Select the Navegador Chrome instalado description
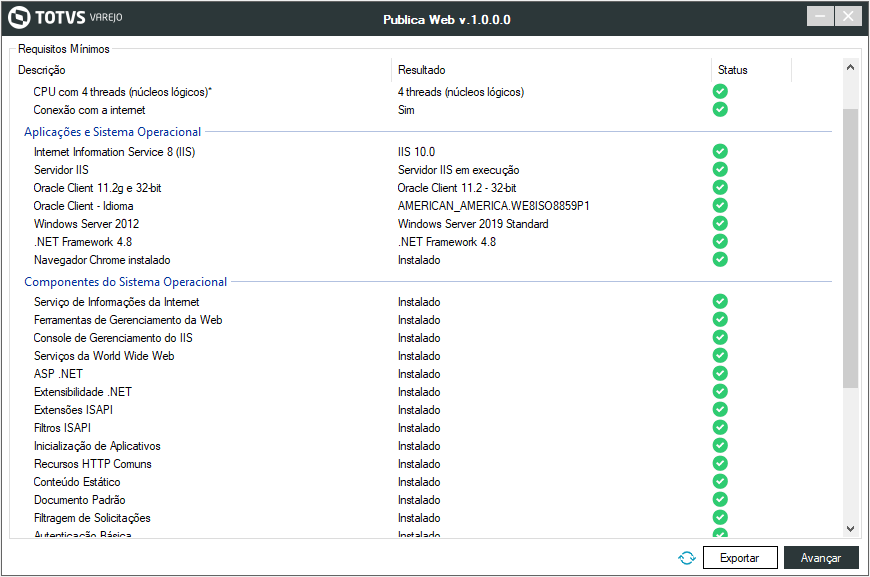 [x=102, y=260]
